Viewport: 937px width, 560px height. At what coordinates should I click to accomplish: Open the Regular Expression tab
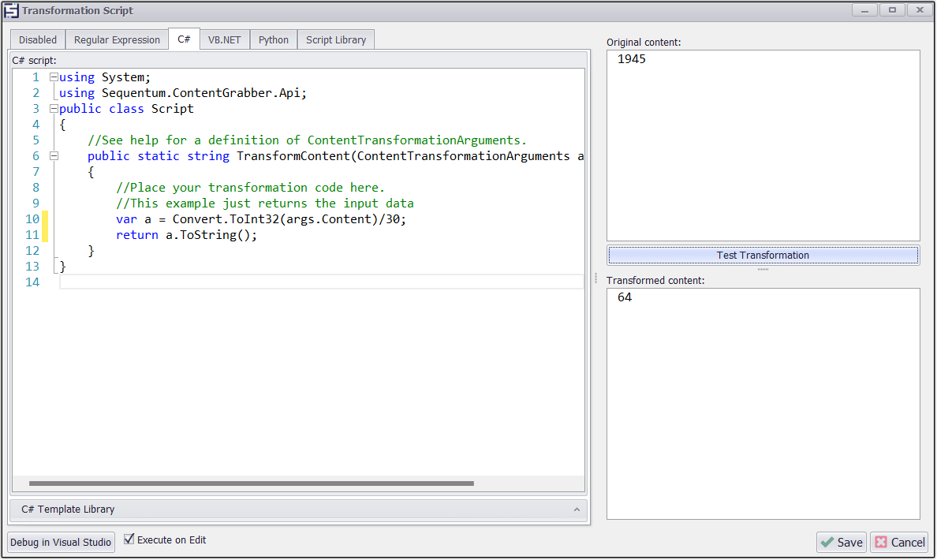[x=117, y=39]
